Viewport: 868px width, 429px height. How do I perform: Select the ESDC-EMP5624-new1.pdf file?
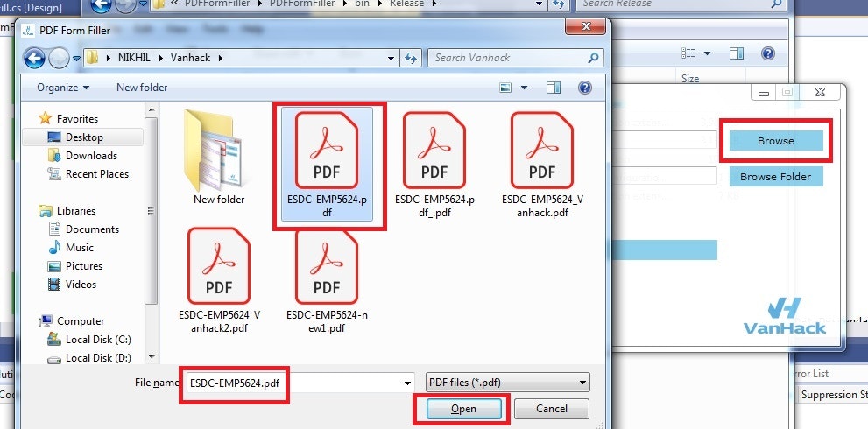(x=327, y=280)
